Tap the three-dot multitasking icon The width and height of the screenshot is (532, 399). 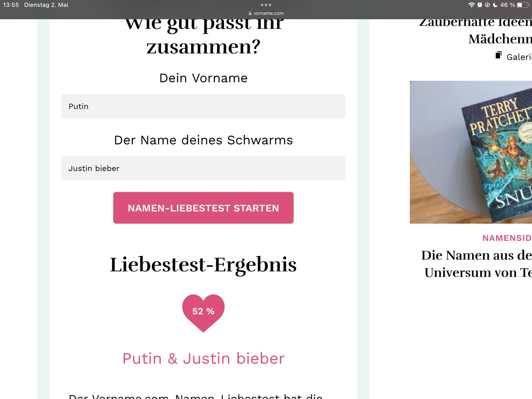(x=266, y=5)
